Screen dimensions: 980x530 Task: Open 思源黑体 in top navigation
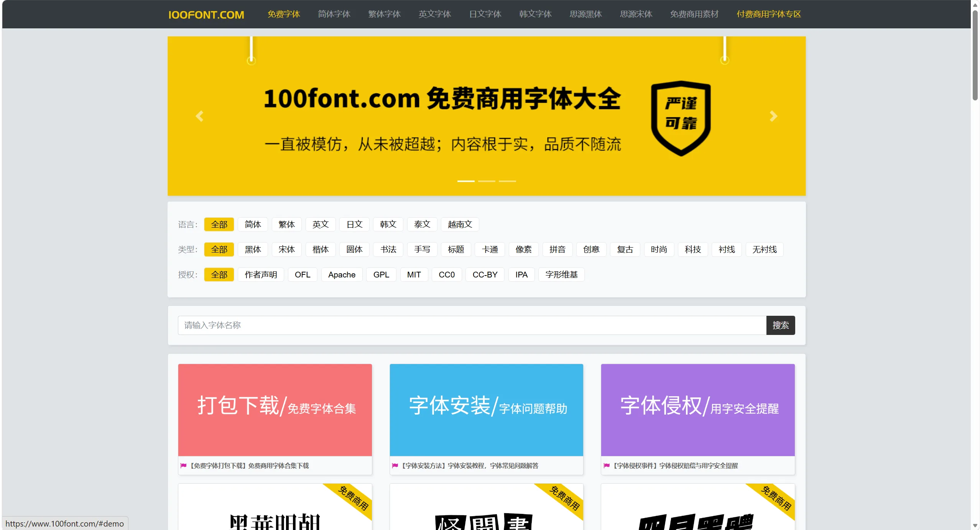585,14
